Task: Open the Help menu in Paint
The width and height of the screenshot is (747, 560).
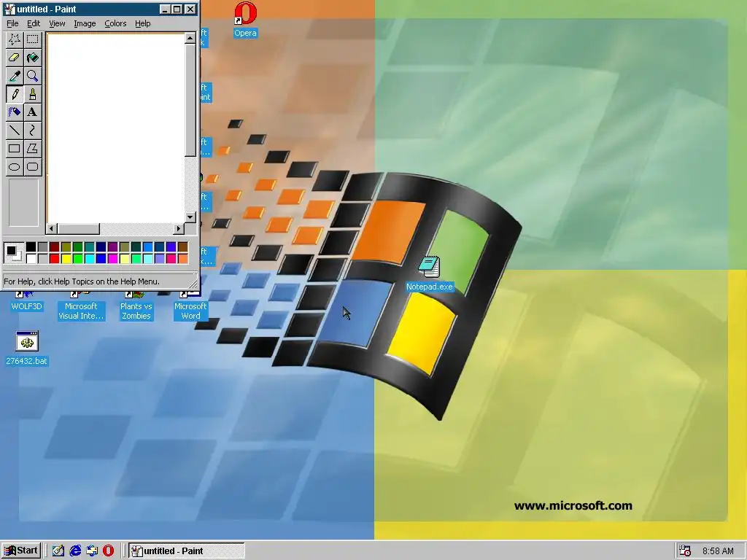Action: [142, 23]
